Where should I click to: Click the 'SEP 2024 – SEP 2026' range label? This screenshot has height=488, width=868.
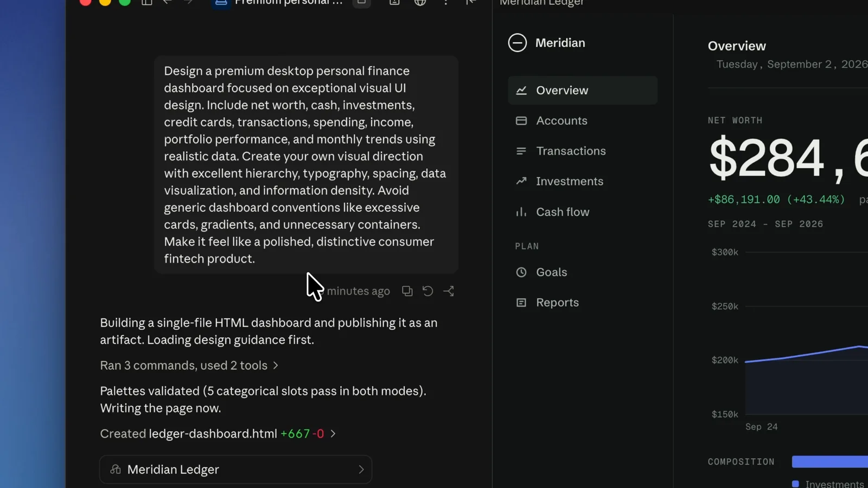point(765,224)
